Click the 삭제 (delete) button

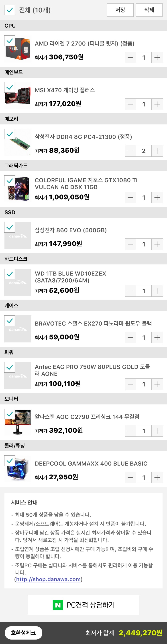(x=149, y=10)
